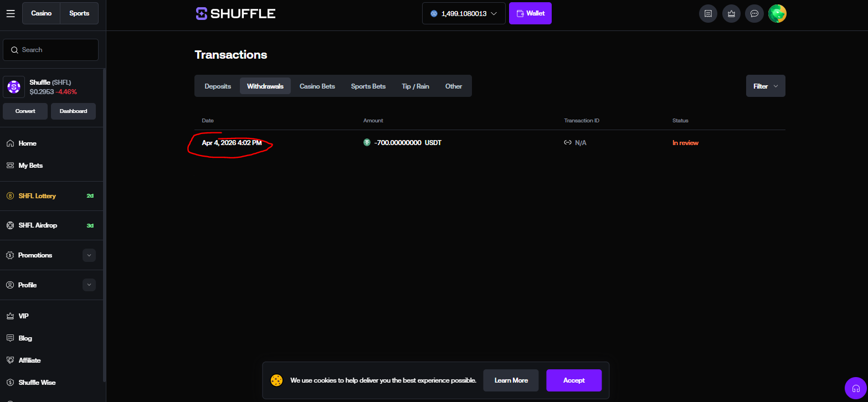
Task: Click the 'In review' status text
Action: coord(685,143)
